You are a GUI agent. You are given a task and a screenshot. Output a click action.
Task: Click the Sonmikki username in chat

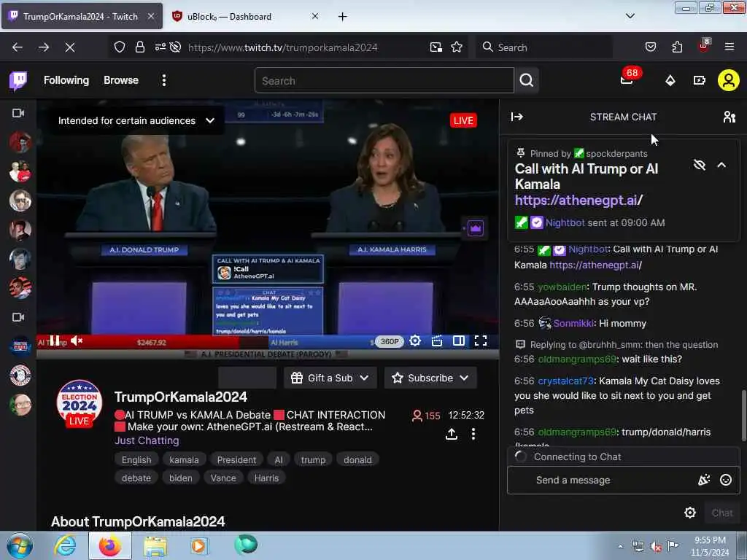click(x=573, y=323)
